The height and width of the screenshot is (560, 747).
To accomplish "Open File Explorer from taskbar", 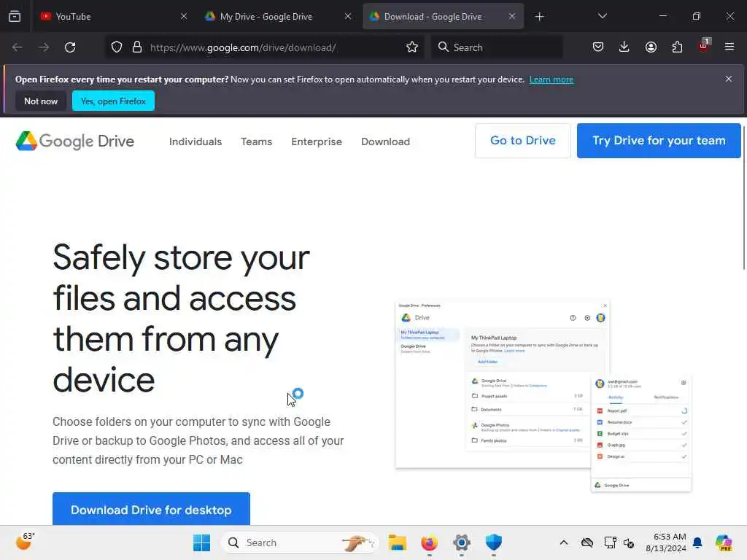I will [398, 542].
